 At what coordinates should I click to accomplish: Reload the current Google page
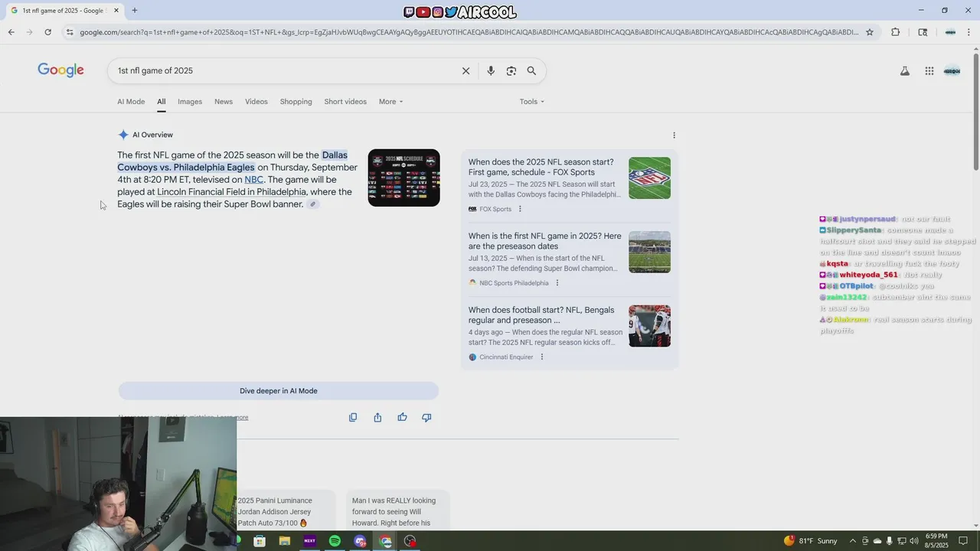(x=47, y=32)
